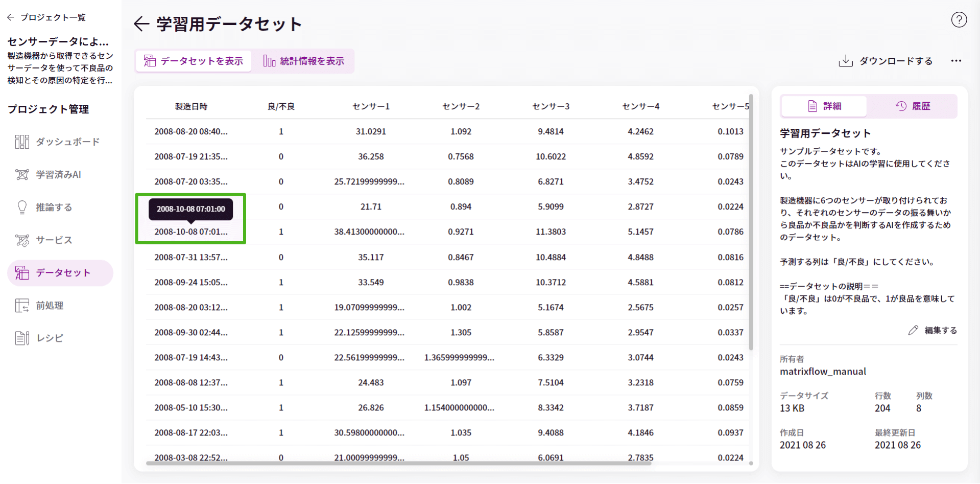Screen dimensions: 980x484
Task: Click cell 2008-10-08 07:01...
Action: [x=191, y=232]
